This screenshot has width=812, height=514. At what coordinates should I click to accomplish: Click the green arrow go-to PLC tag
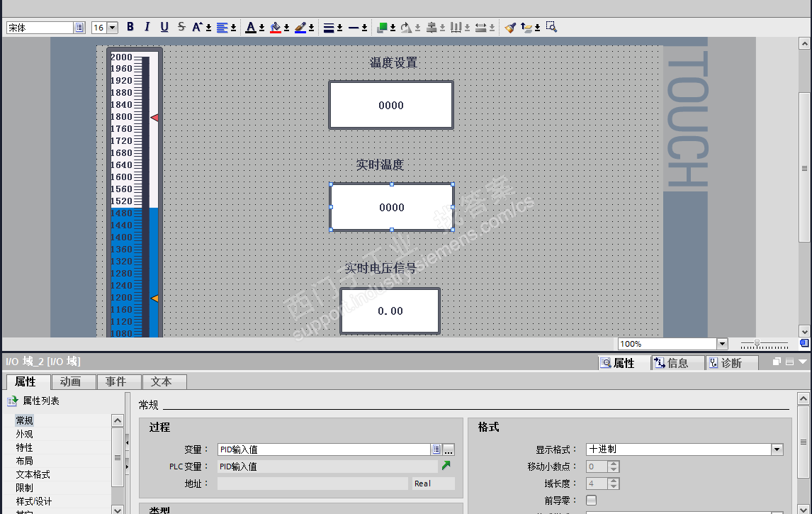pos(446,466)
